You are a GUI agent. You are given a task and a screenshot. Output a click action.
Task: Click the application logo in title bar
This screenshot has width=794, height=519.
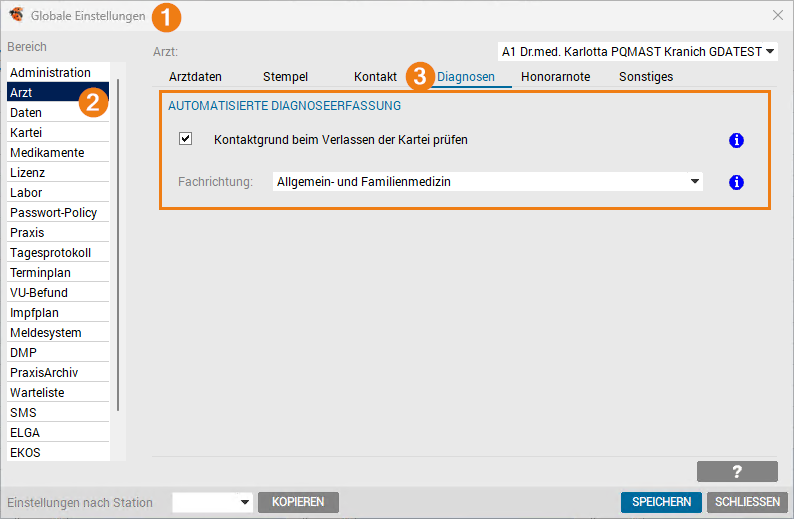click(x=16, y=16)
